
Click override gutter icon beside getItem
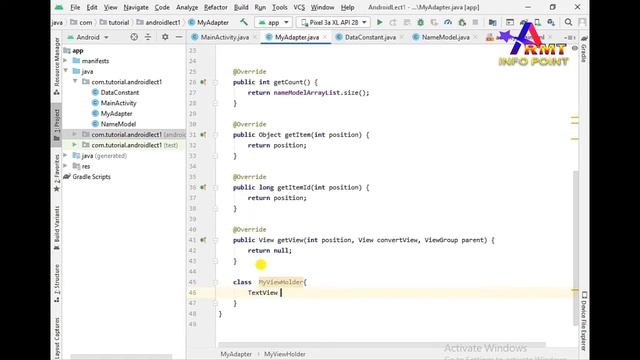pos(203,135)
